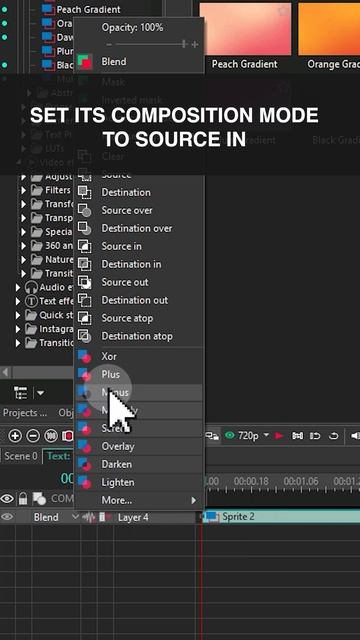Click the red marker icon in timeline toolbar
Screen dimensions: 360x640
[67, 436]
